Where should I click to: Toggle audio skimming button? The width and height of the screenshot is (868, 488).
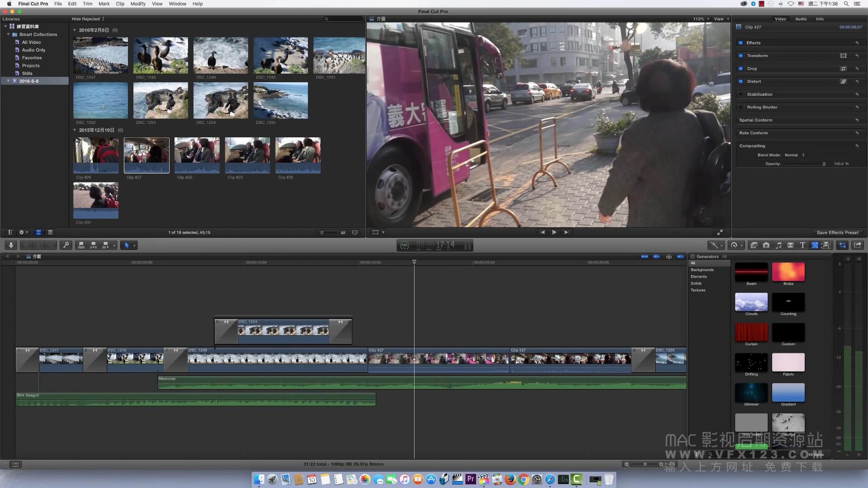point(656,257)
